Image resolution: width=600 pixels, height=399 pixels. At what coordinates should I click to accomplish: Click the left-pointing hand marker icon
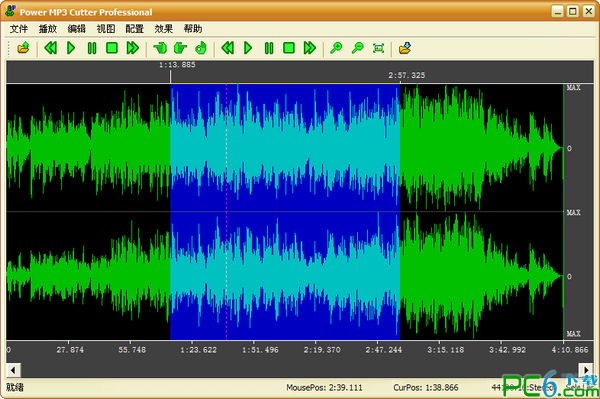click(160, 48)
